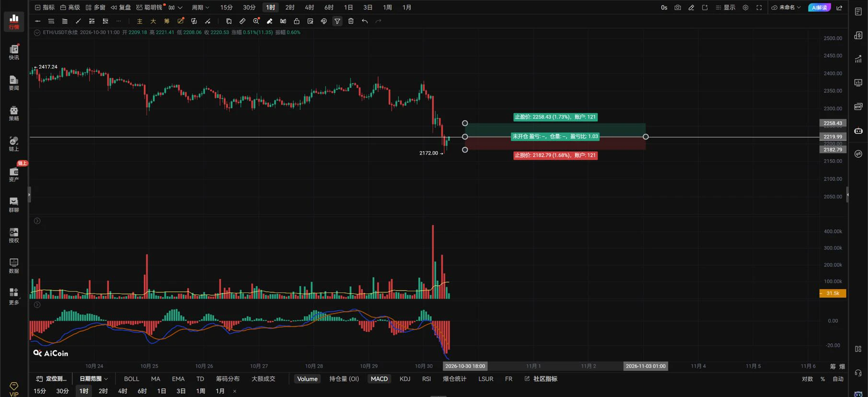The width and height of the screenshot is (868, 397).
Task: Click the undo arrow in drawing toolbar
Action: [x=365, y=21]
